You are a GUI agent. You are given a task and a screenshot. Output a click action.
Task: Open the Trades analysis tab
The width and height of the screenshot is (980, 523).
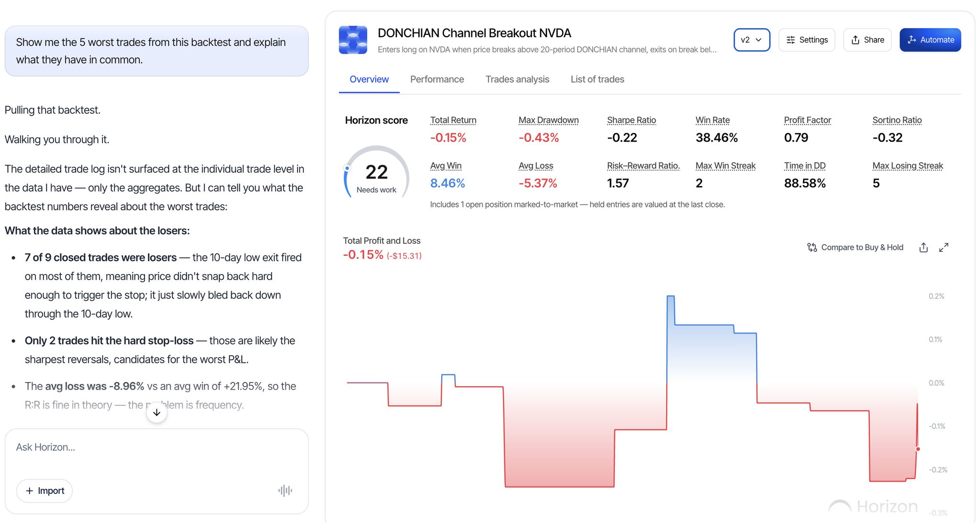click(x=517, y=79)
